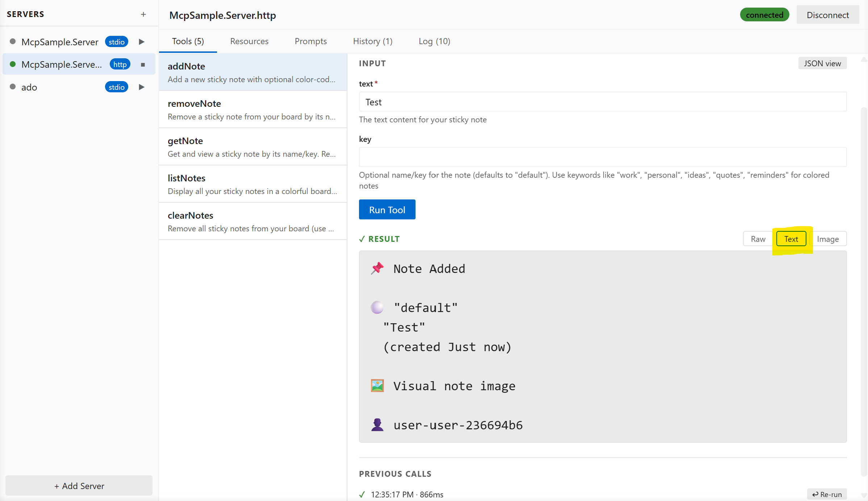Click the plus icon in the SERVERS header

pyautogui.click(x=143, y=14)
